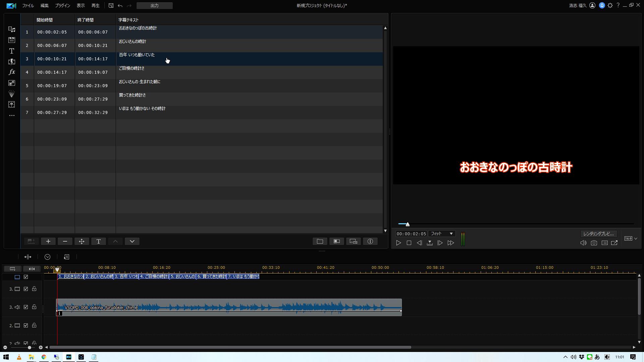Viewport: 644px width, 362px height.
Task: Take a snapshot with the camera icon
Action: (x=594, y=243)
